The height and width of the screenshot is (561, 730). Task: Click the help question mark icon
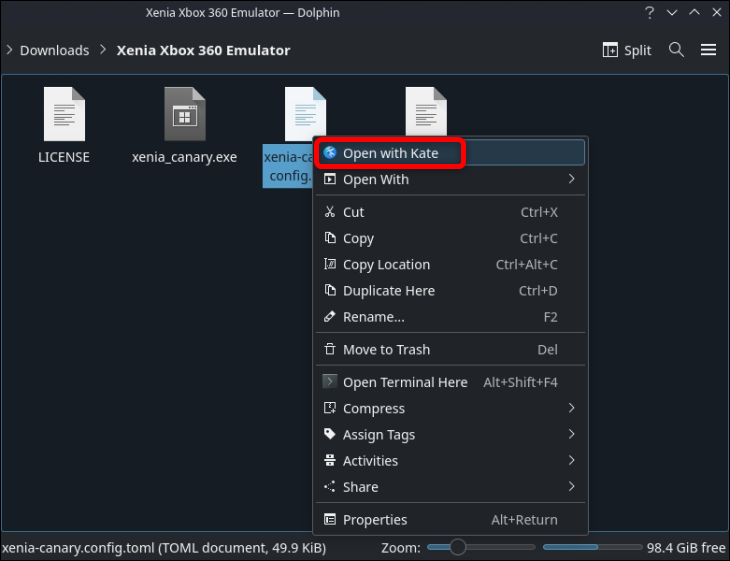pyautogui.click(x=649, y=13)
